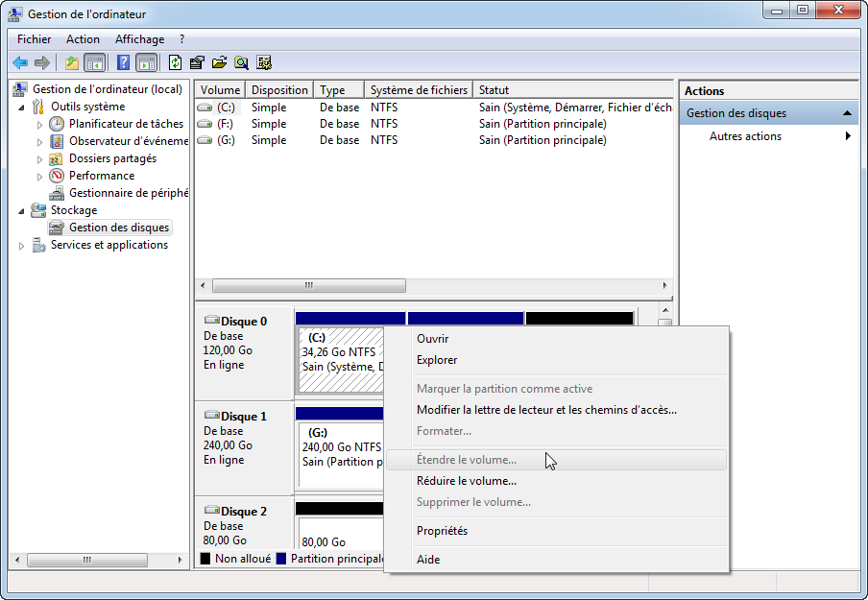Image resolution: width=868 pixels, height=600 pixels.
Task: Select the (G:) volume row icon
Action: 205,140
